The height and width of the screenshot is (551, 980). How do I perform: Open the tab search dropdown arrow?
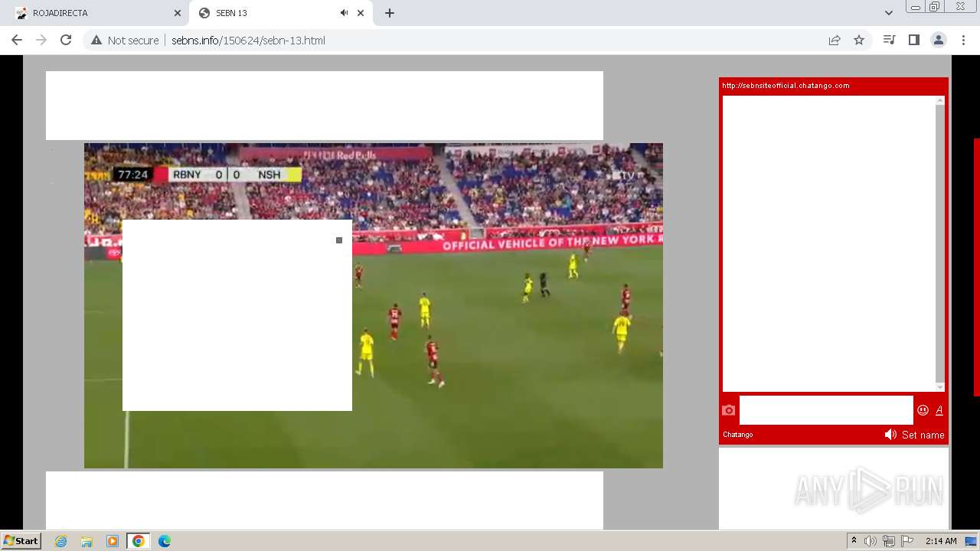click(x=888, y=13)
